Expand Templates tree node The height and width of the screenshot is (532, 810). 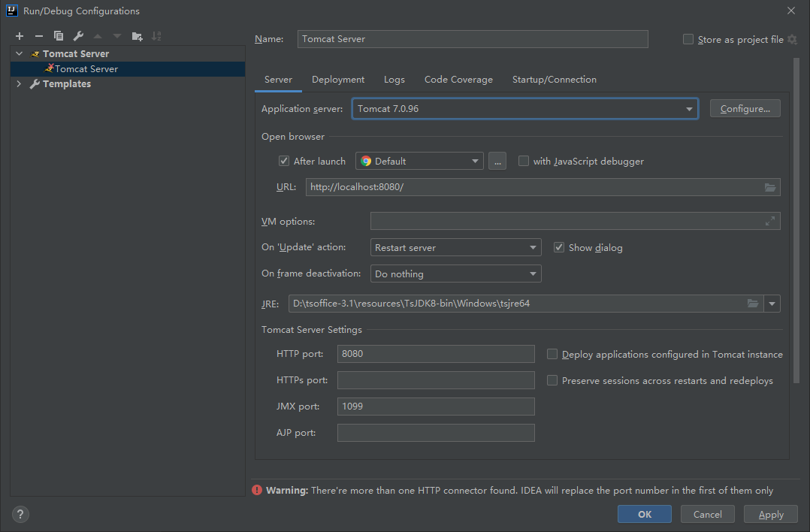click(19, 83)
